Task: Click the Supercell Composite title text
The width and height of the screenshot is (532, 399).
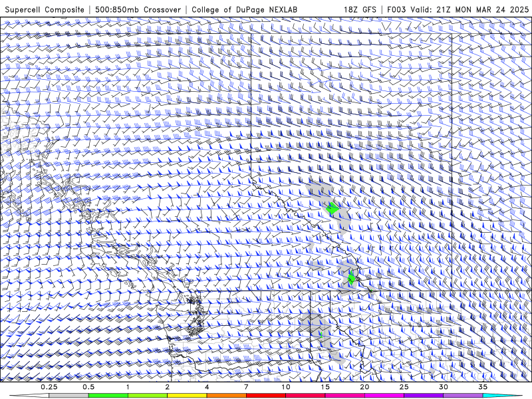Action: coord(45,9)
